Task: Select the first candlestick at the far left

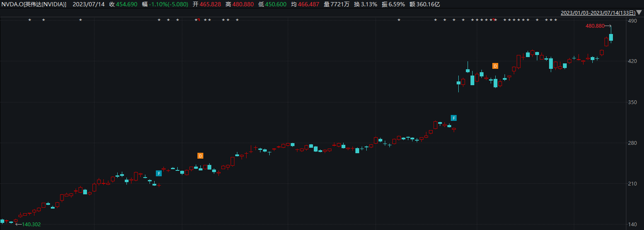Action: (2, 221)
